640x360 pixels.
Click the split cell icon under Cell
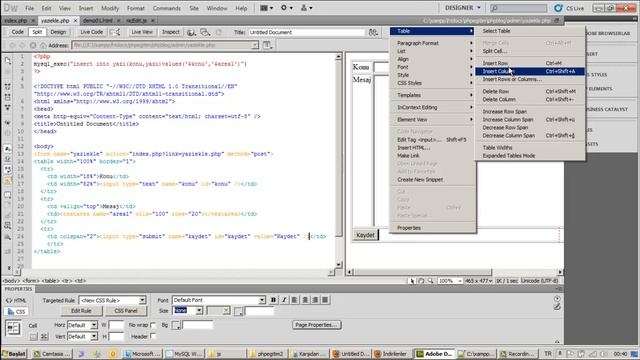click(44, 336)
